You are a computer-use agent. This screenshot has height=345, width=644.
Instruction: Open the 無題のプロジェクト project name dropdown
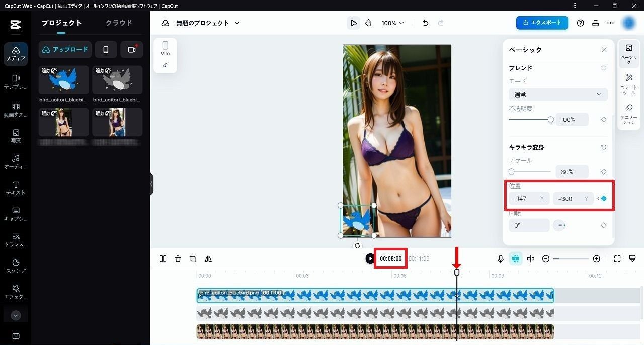tap(208, 23)
